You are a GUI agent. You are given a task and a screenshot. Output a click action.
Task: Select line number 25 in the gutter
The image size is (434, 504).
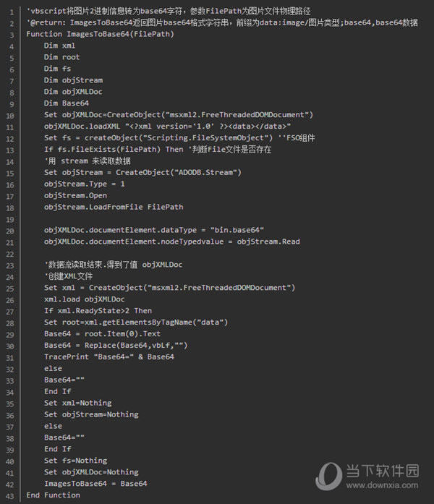10,289
